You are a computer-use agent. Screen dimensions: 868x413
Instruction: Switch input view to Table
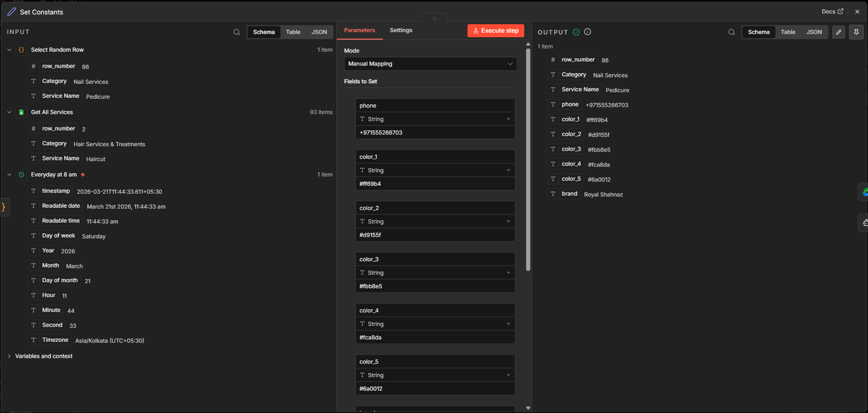(293, 32)
